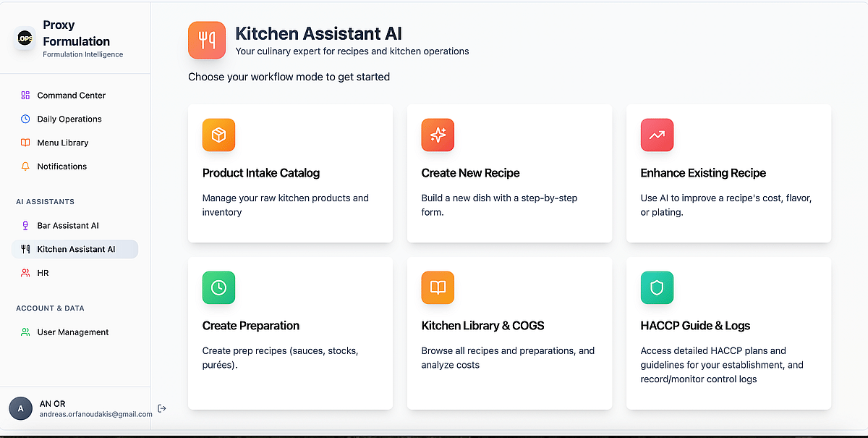The height and width of the screenshot is (438, 868).
Task: Click the Proxy Formulation logo icon
Action: (25, 38)
